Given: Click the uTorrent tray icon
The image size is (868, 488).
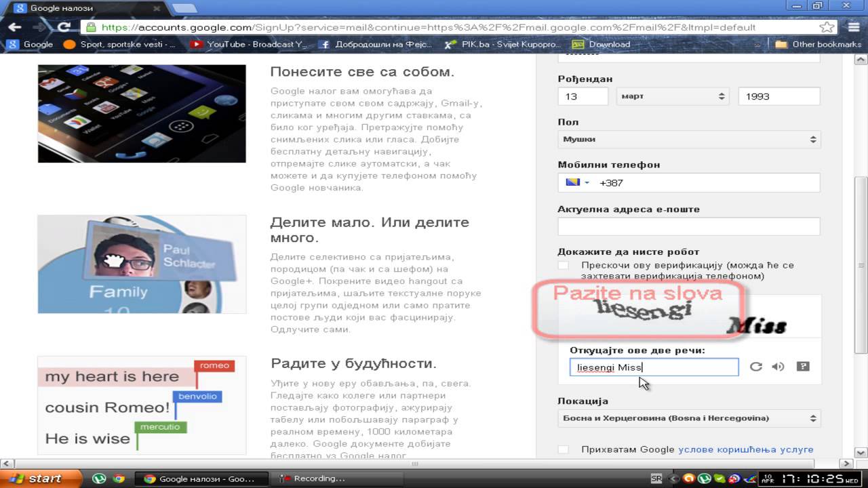Looking at the screenshot, I should pos(704,479).
